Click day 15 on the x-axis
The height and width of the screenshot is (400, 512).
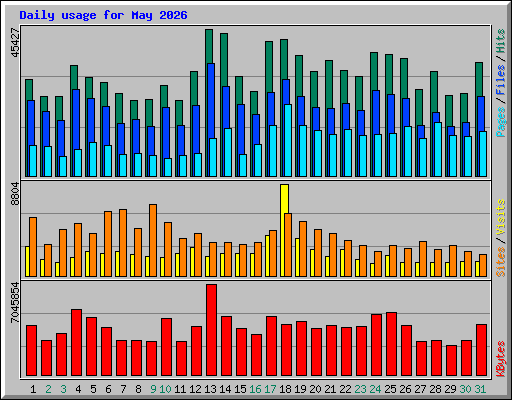click(x=240, y=389)
